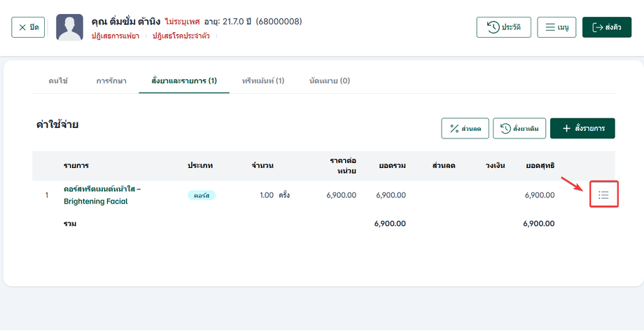Click the patient ID (68000008)
The width and height of the screenshot is (644, 331).
coord(279,22)
